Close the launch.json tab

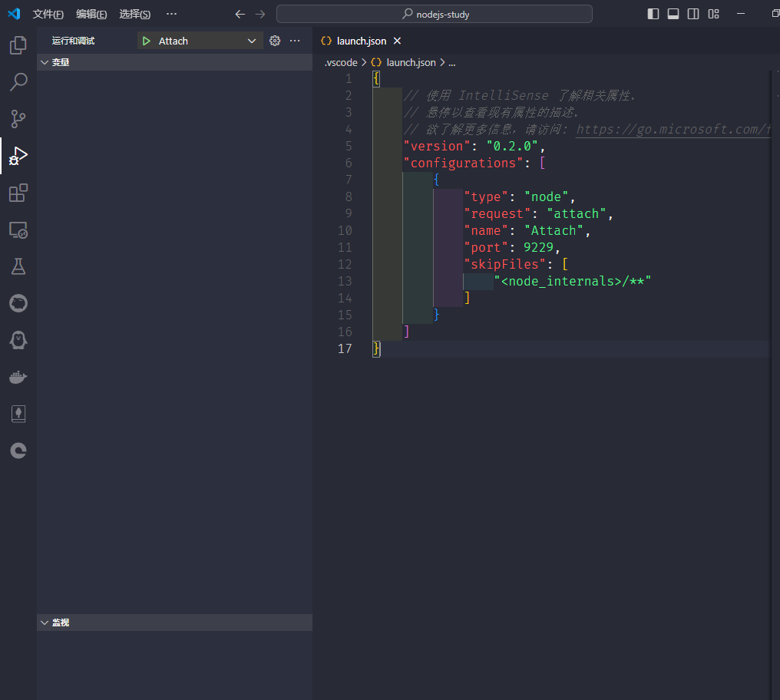tap(397, 41)
